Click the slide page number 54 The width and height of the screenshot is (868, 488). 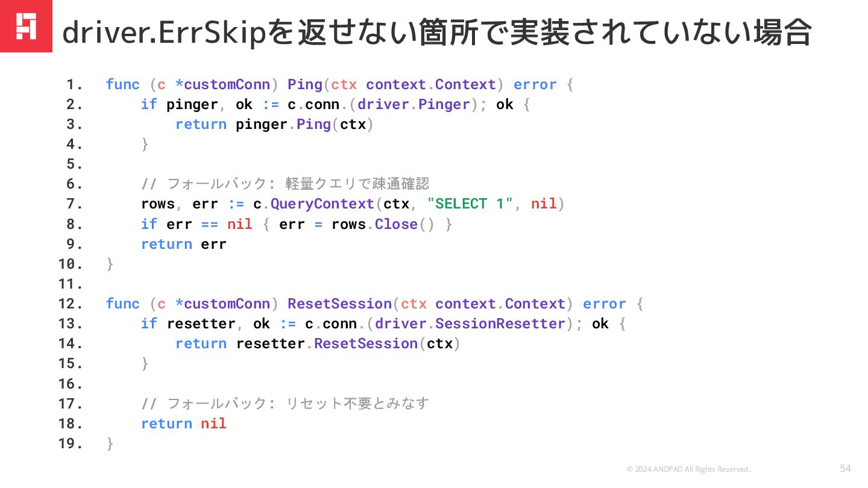pyautogui.click(x=846, y=469)
